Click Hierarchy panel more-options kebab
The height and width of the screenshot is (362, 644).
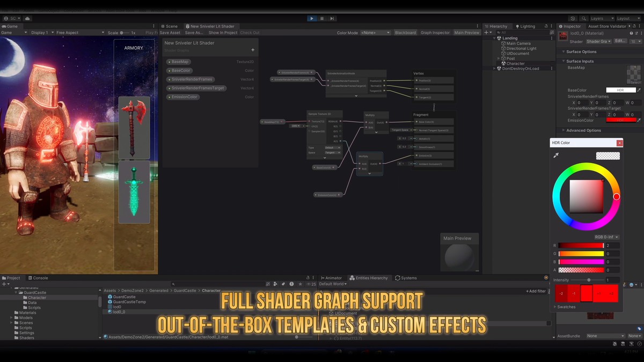click(x=551, y=26)
